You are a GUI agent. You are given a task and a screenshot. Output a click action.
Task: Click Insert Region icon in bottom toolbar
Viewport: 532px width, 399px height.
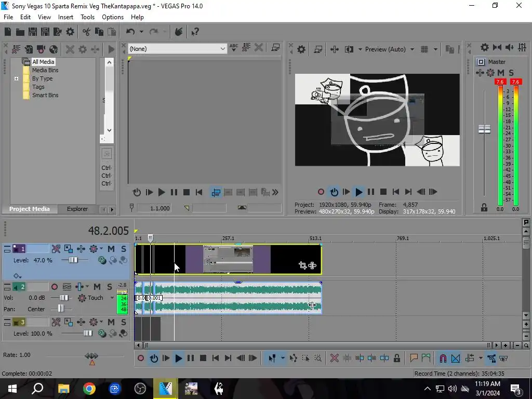point(426,358)
